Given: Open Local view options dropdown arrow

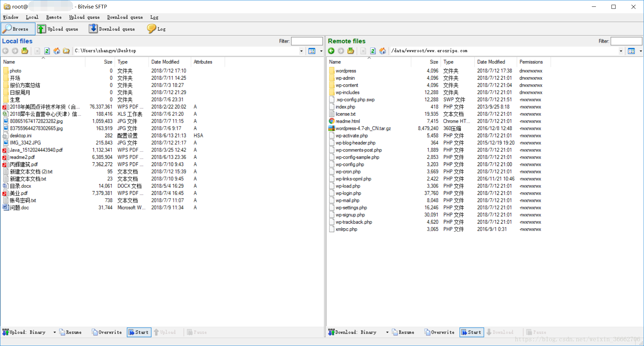Looking at the screenshot, I should click(321, 51).
